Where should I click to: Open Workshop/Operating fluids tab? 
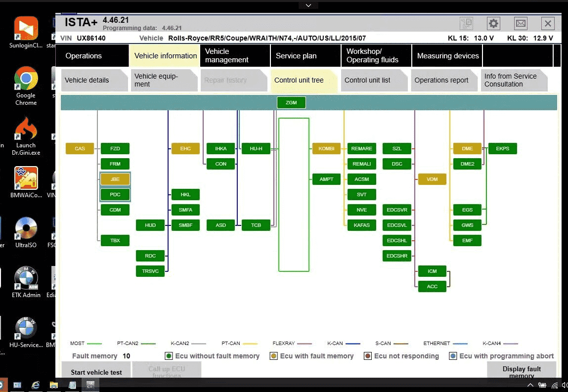tap(376, 56)
